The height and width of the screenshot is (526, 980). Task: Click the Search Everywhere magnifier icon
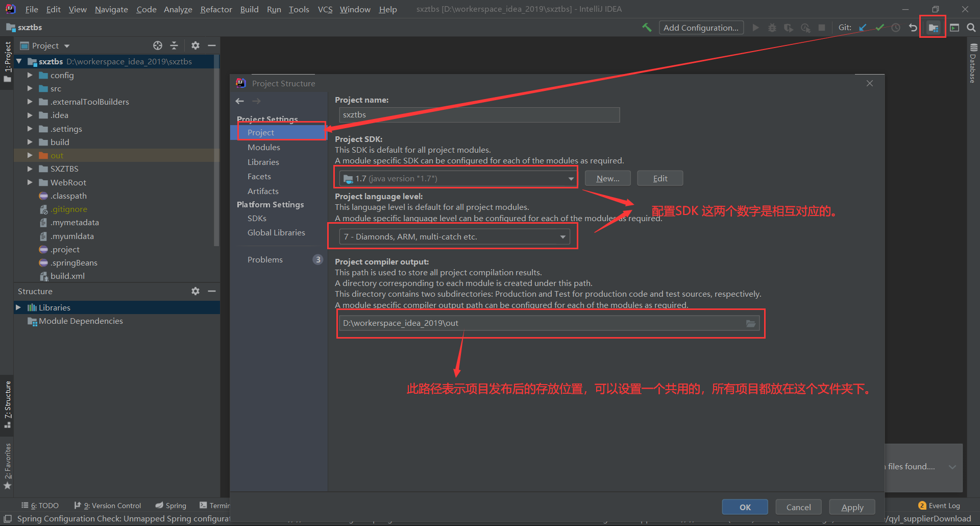971,28
